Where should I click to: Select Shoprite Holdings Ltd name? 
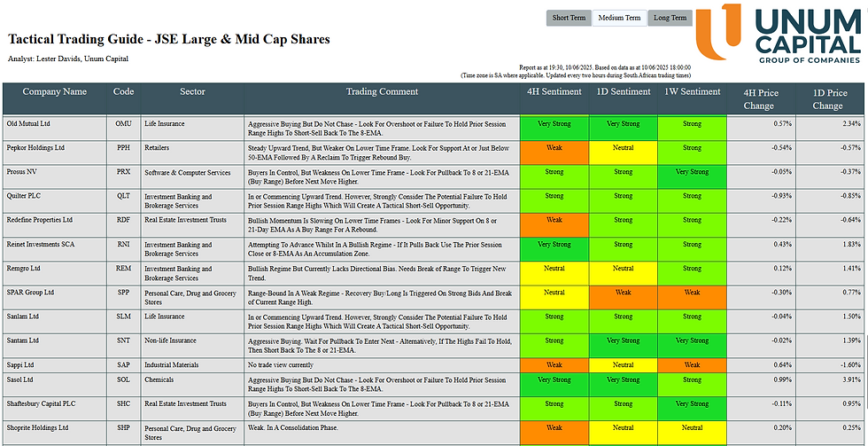pos(37,428)
